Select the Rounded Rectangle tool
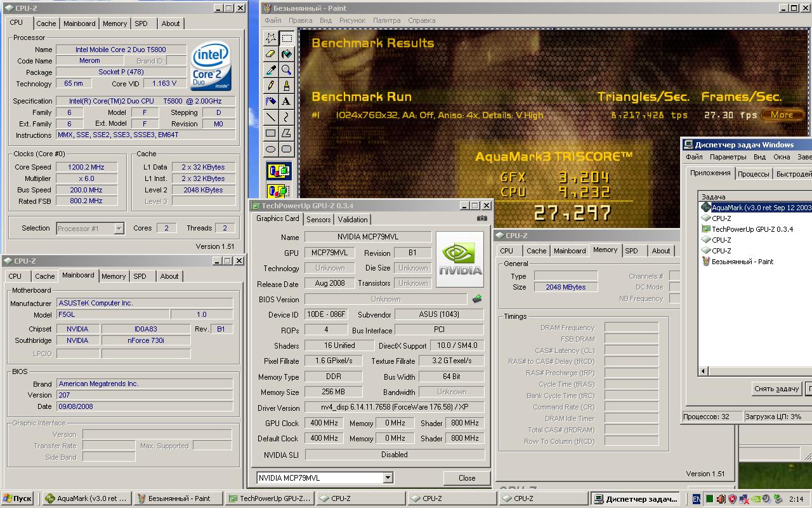Image resolution: width=812 pixels, height=508 pixels. [287, 149]
